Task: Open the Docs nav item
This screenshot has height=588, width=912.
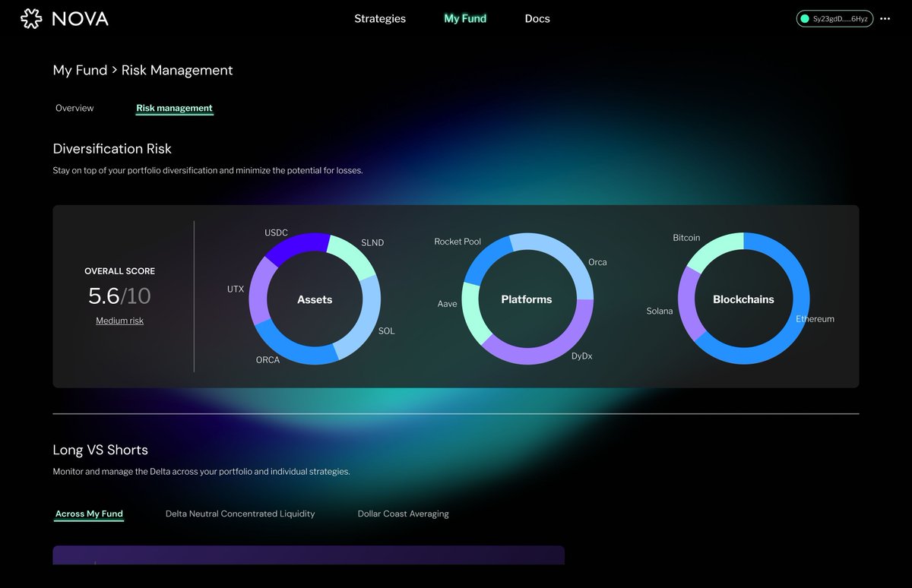Action: click(x=537, y=19)
